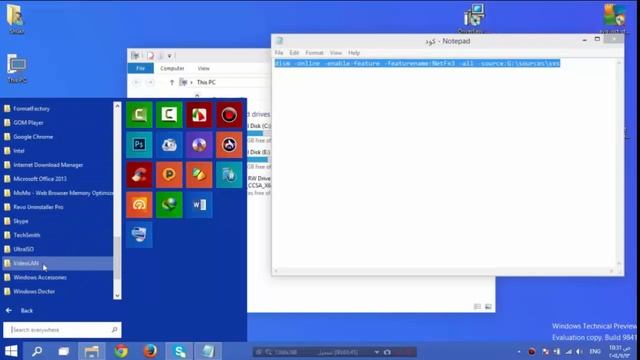
Task: Switch to the View tab in Explorer
Action: click(x=203, y=68)
